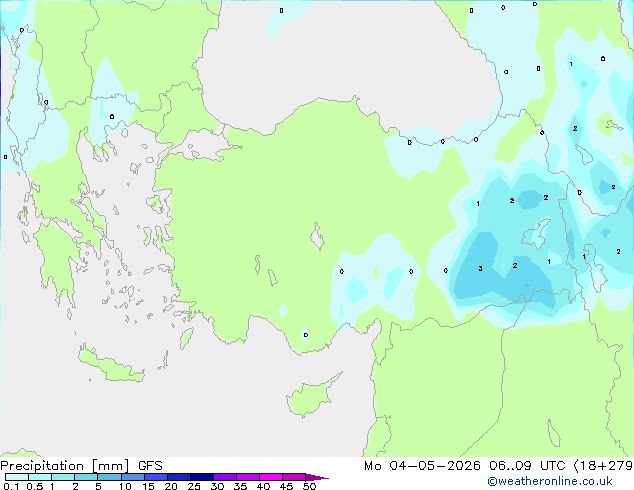This screenshot has width=634, height=490.
Task: Click the legend label '25'
Action: [194, 486]
